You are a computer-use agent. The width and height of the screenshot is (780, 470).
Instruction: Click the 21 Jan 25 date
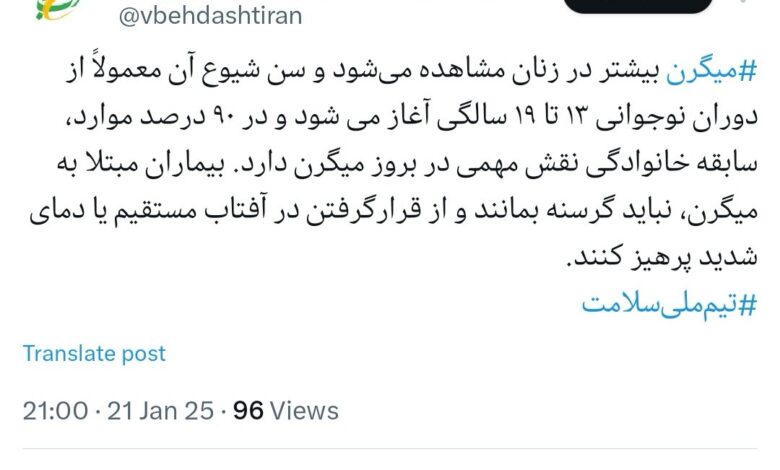coord(160,411)
